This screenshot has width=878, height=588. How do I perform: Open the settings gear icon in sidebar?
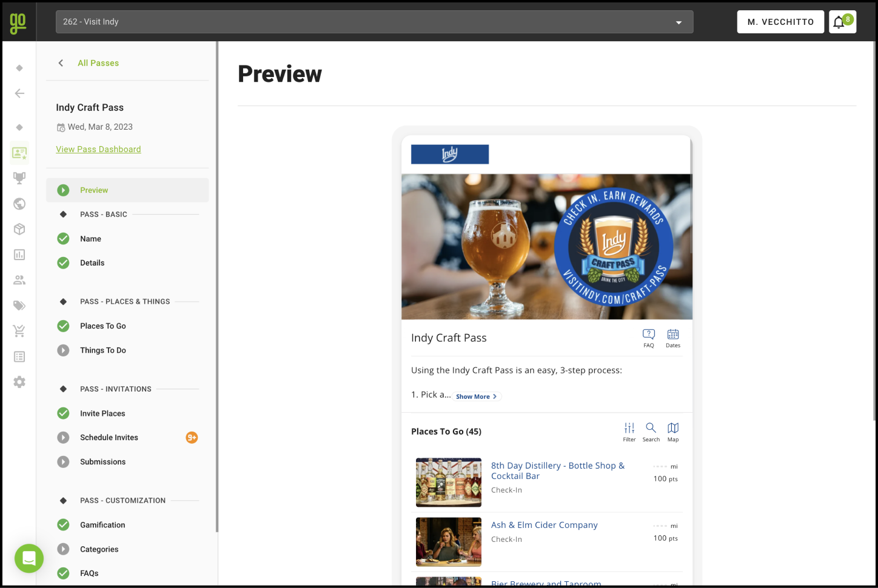(19, 382)
